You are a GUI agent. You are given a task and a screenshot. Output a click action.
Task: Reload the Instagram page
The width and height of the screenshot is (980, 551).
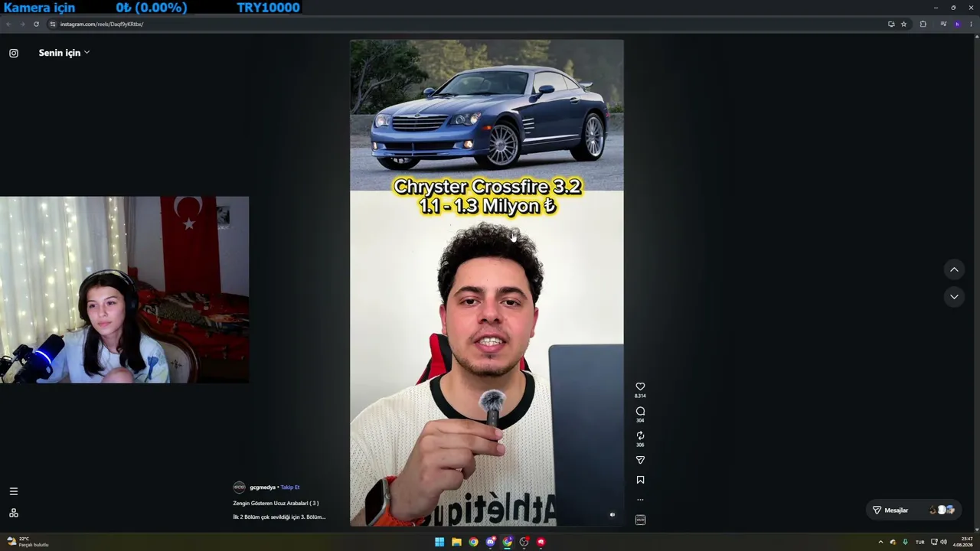coord(36,24)
